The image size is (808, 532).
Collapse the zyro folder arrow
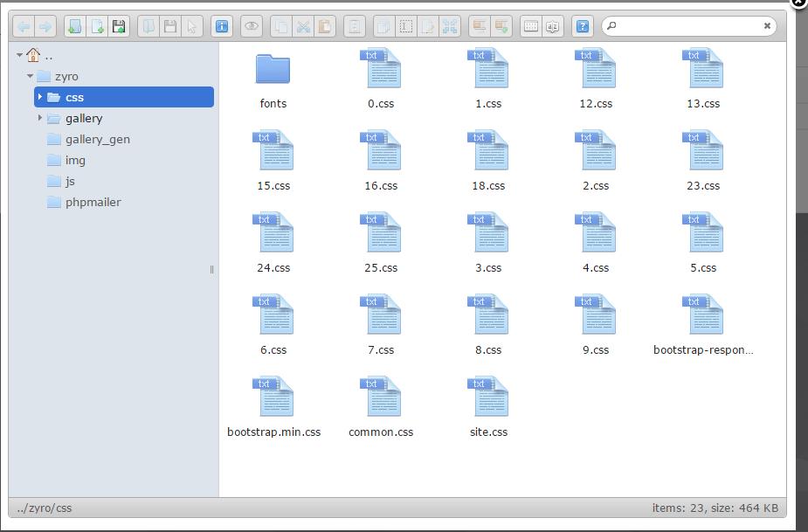pos(30,76)
